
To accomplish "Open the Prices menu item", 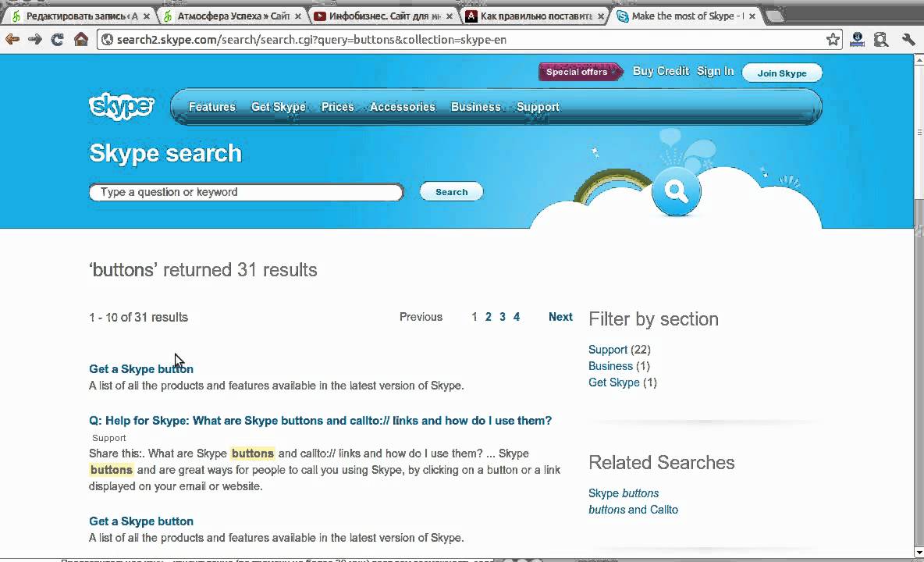I will pos(338,107).
